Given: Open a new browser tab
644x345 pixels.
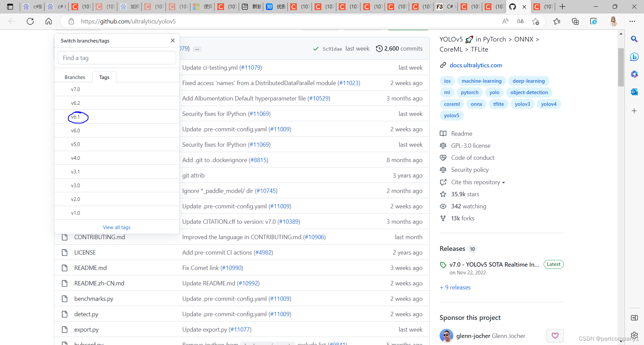Looking at the screenshot, I should click(x=562, y=7).
